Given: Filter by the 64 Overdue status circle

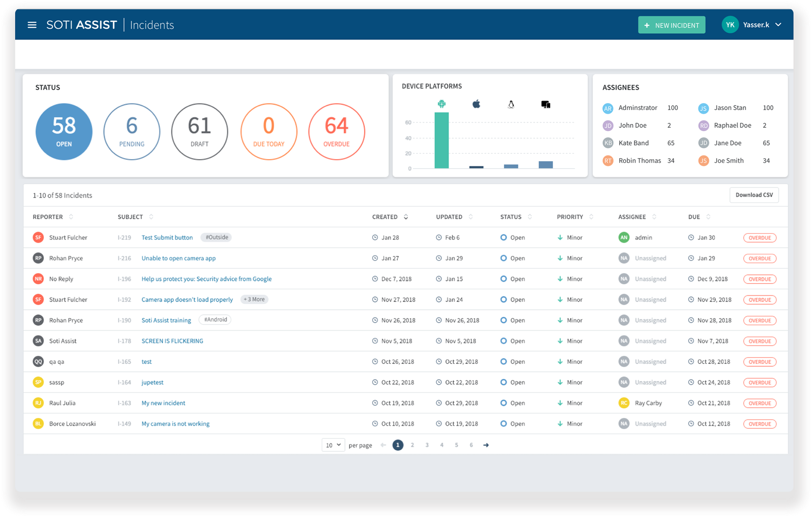Looking at the screenshot, I should click(337, 132).
